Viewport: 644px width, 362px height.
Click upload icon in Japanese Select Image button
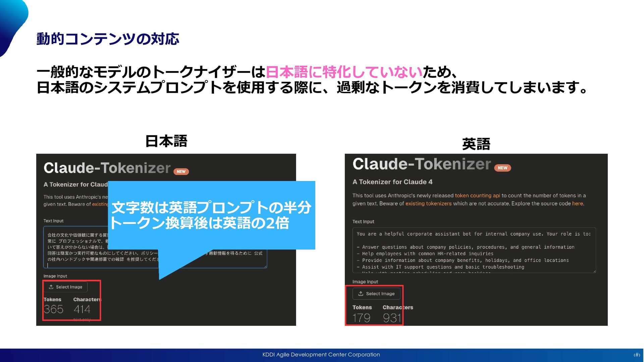(x=51, y=287)
